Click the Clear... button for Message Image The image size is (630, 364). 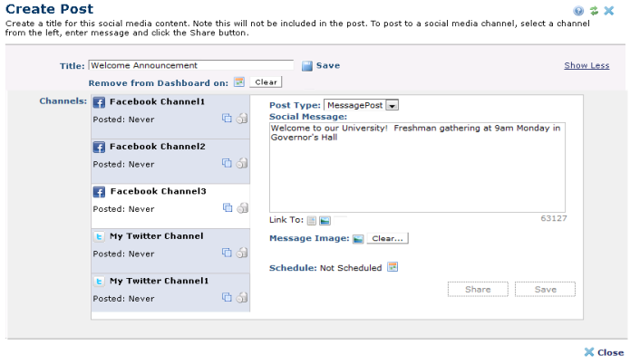(388, 239)
